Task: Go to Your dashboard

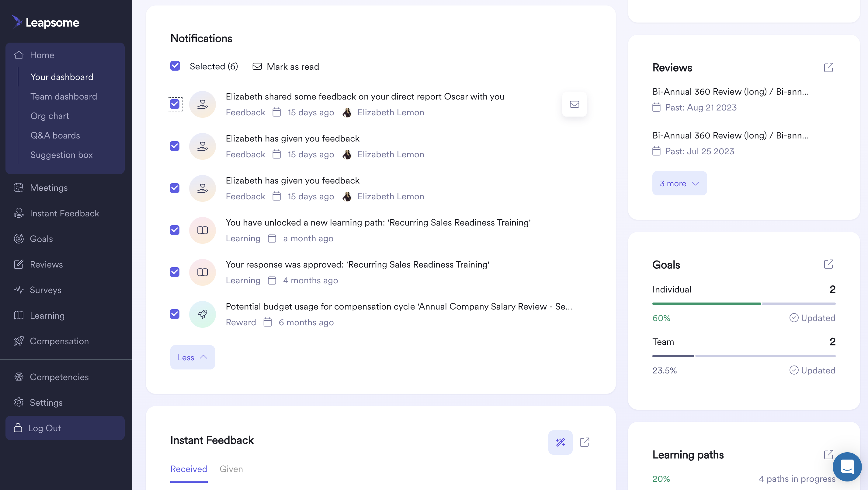Action: pyautogui.click(x=62, y=77)
